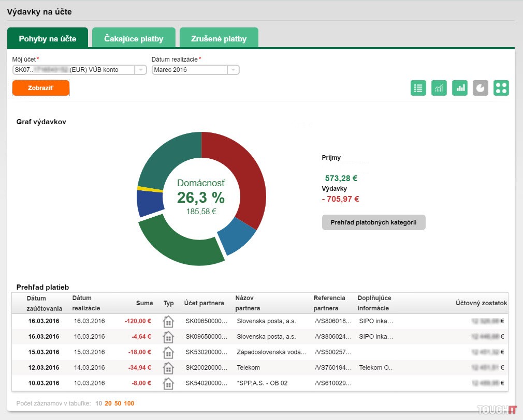The image size is (523, 420).
Task: Sort table by Suma column header
Action: 144,303
